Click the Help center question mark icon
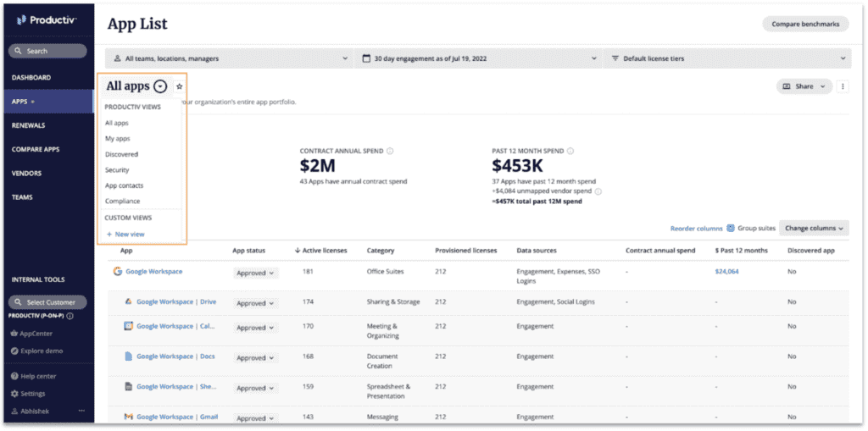Image resolution: width=868 pixels, height=431 pixels. click(15, 376)
